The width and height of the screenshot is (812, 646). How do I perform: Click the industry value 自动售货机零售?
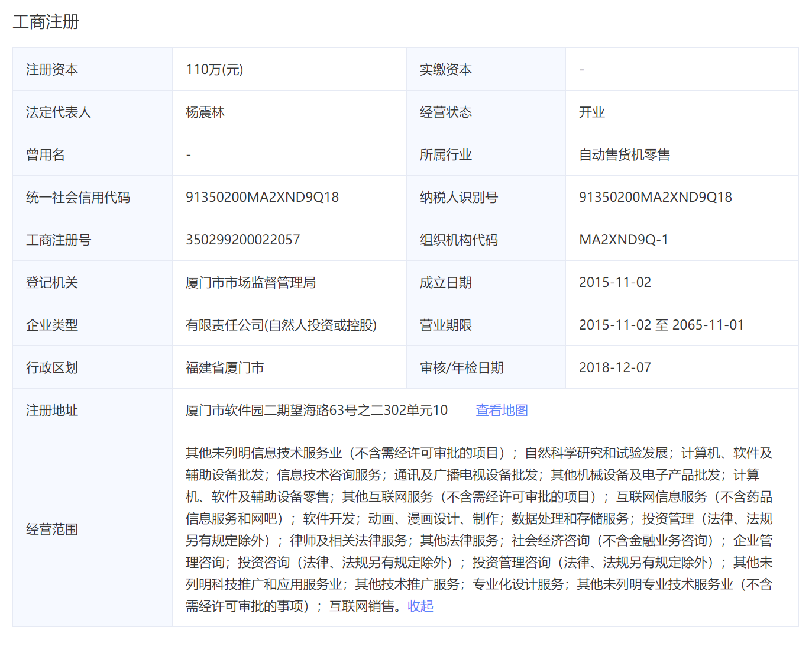click(625, 154)
